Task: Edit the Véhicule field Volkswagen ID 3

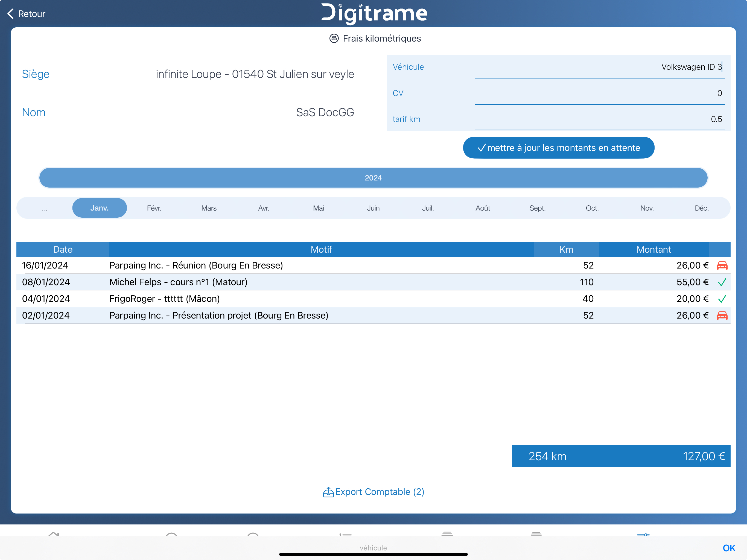Action: 599,67
